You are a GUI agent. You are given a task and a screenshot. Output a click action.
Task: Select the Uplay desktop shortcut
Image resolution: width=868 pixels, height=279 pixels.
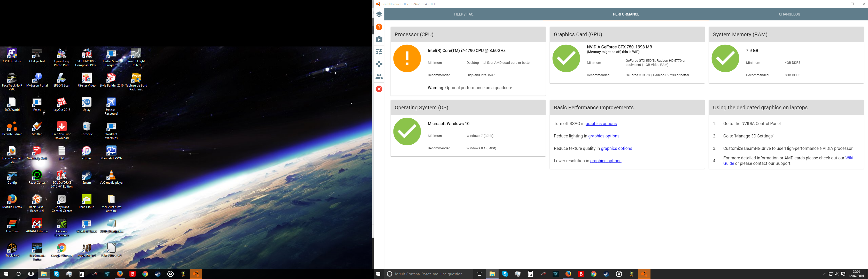click(87, 104)
